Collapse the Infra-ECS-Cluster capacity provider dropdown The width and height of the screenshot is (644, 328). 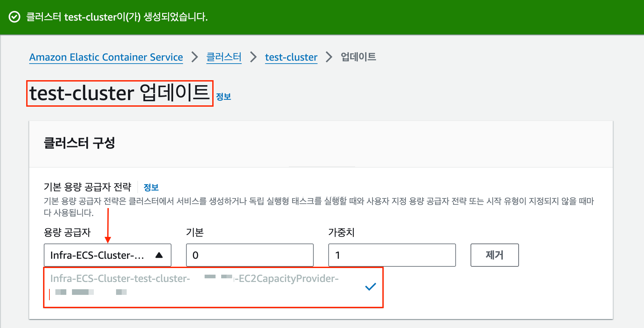[x=159, y=255]
